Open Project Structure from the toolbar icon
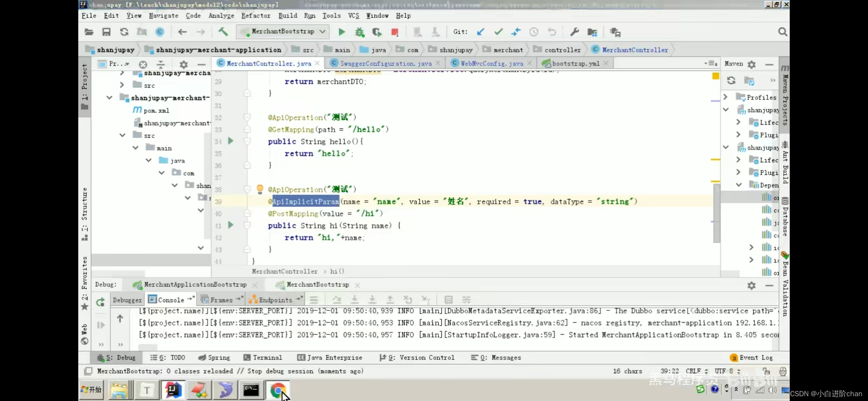Screen dimensions: 868x401 (592, 32)
